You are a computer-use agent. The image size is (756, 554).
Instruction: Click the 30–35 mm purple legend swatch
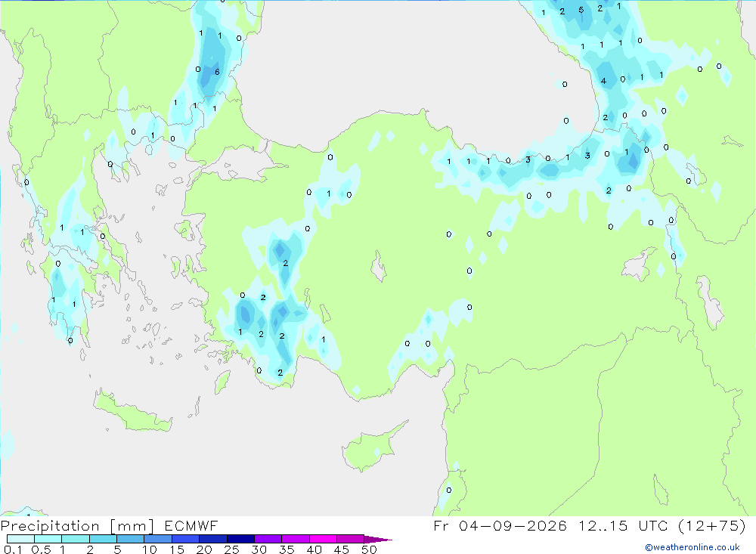(x=268, y=539)
